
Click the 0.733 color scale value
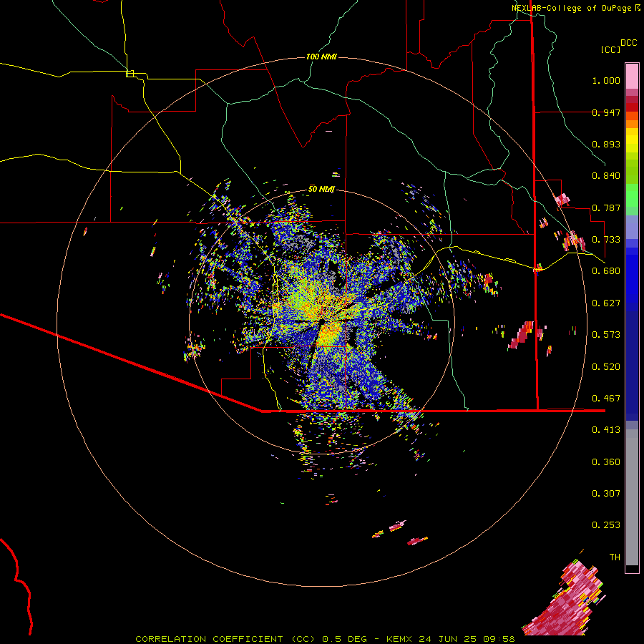[x=606, y=240]
